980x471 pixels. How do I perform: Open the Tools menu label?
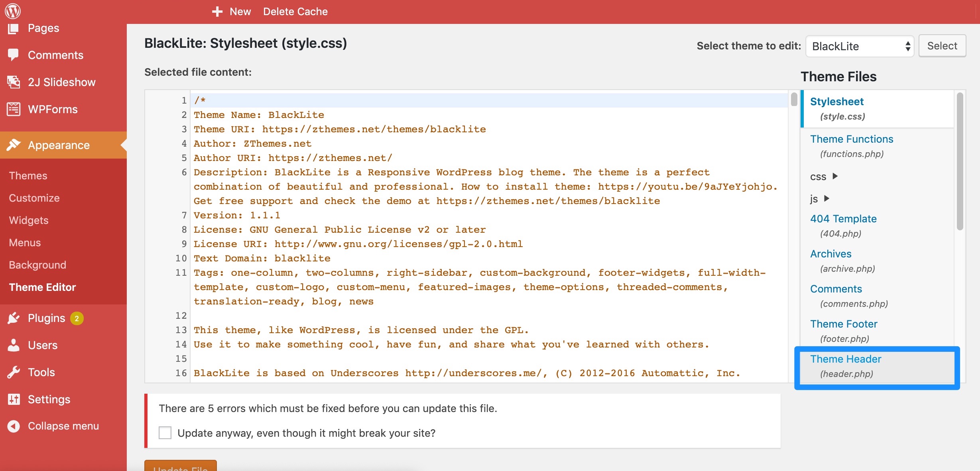coord(41,372)
